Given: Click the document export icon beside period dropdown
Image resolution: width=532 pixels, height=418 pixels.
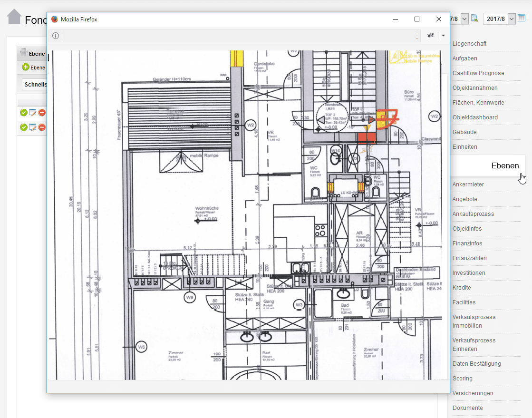Looking at the screenshot, I should tap(474, 19).
